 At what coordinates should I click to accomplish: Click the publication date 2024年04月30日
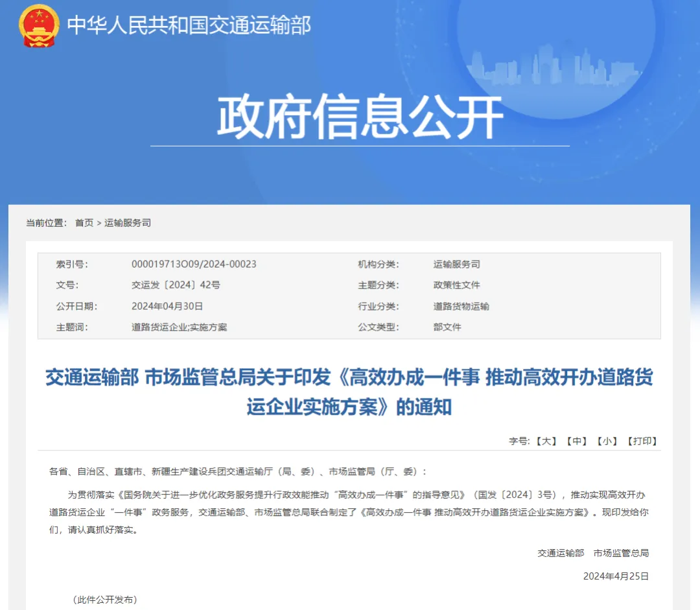point(167,306)
